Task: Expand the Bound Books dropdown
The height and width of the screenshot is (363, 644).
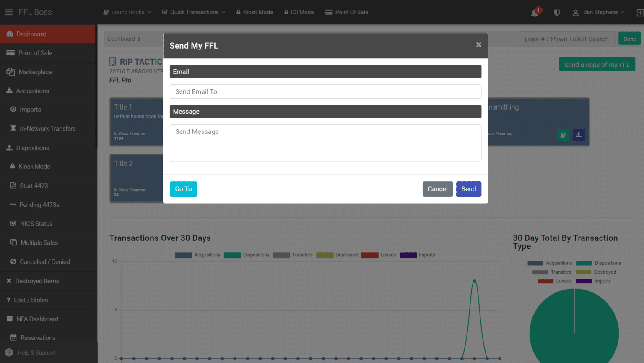Action: tap(126, 12)
